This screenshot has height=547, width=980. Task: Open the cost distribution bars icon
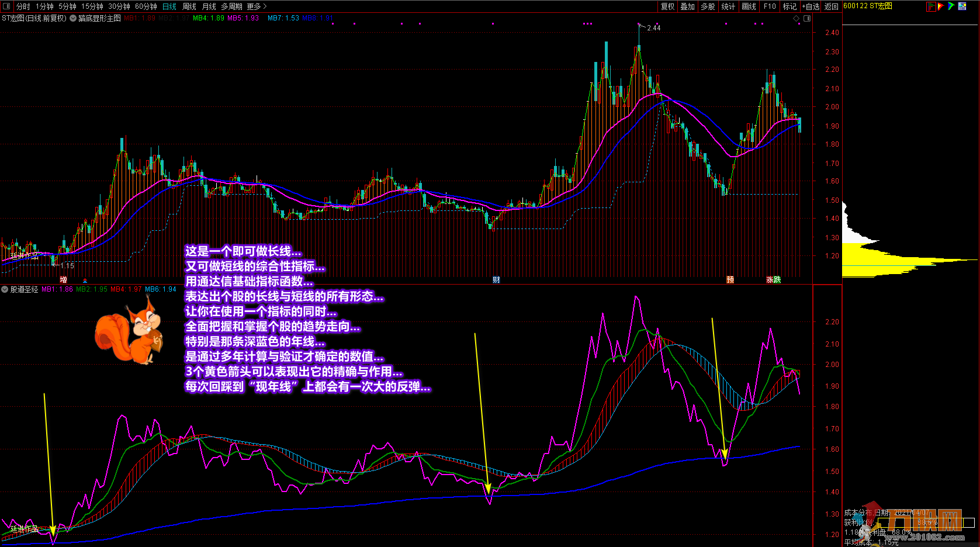[x=931, y=6]
